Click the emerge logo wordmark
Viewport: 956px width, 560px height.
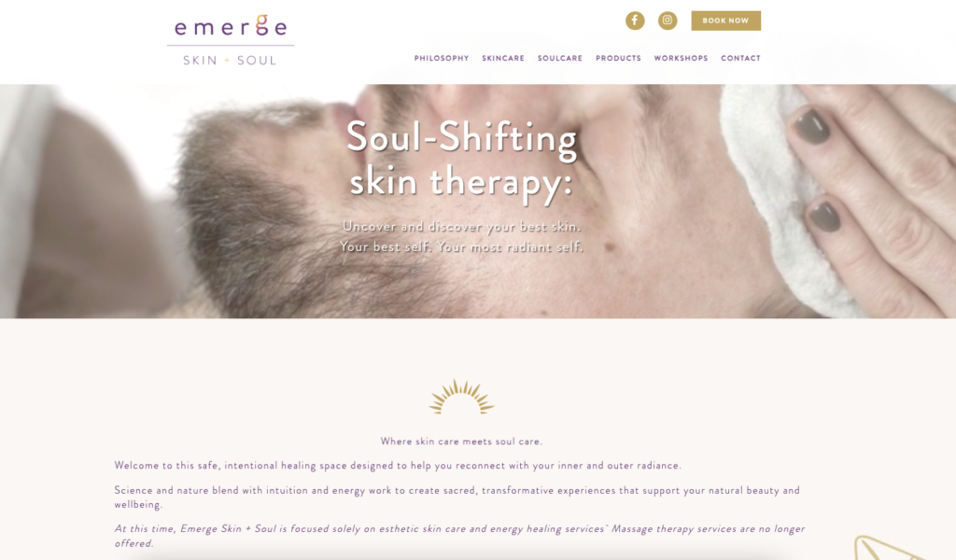pos(231,26)
